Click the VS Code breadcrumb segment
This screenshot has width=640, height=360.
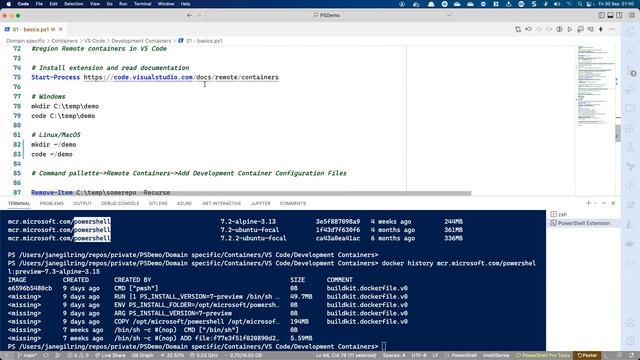[x=94, y=41]
